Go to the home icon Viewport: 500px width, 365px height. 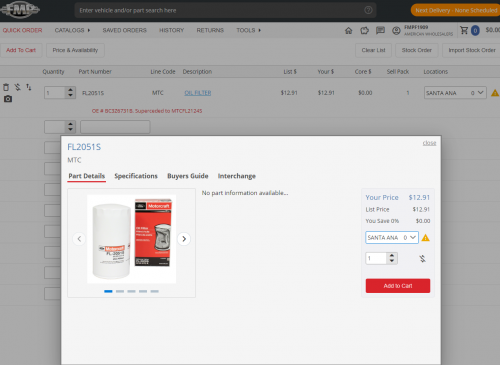click(348, 31)
